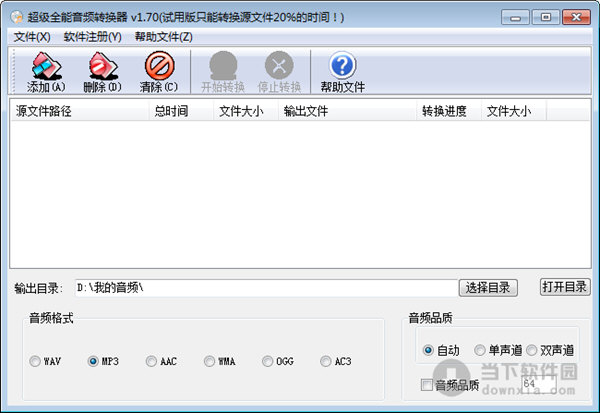This screenshot has height=413, width=600.
Task: Click the 文件大小 column header beside 总时间
Action: [x=246, y=111]
